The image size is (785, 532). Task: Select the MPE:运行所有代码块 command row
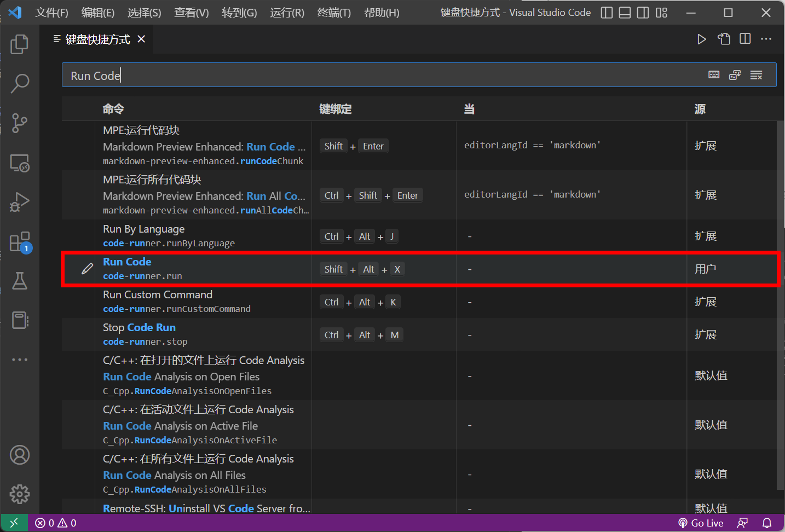pos(419,195)
